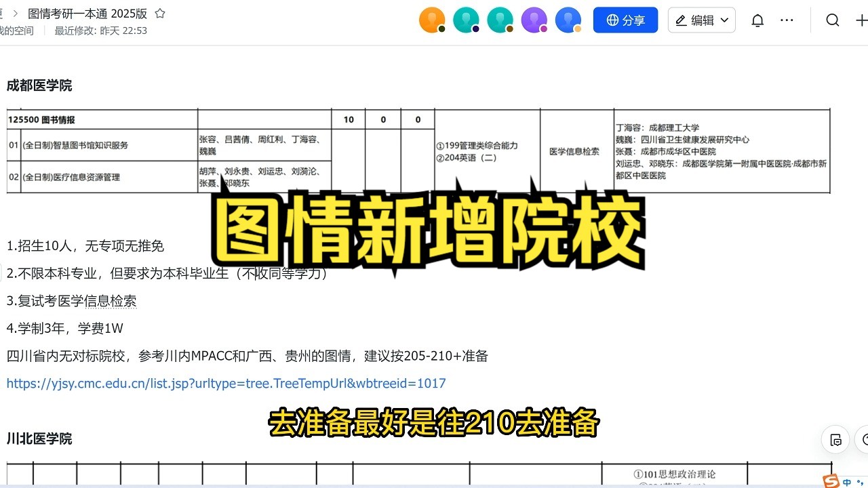This screenshot has width=868, height=488.
Task: Click the purple collaborator avatar
Action: pyautogui.click(x=534, y=20)
